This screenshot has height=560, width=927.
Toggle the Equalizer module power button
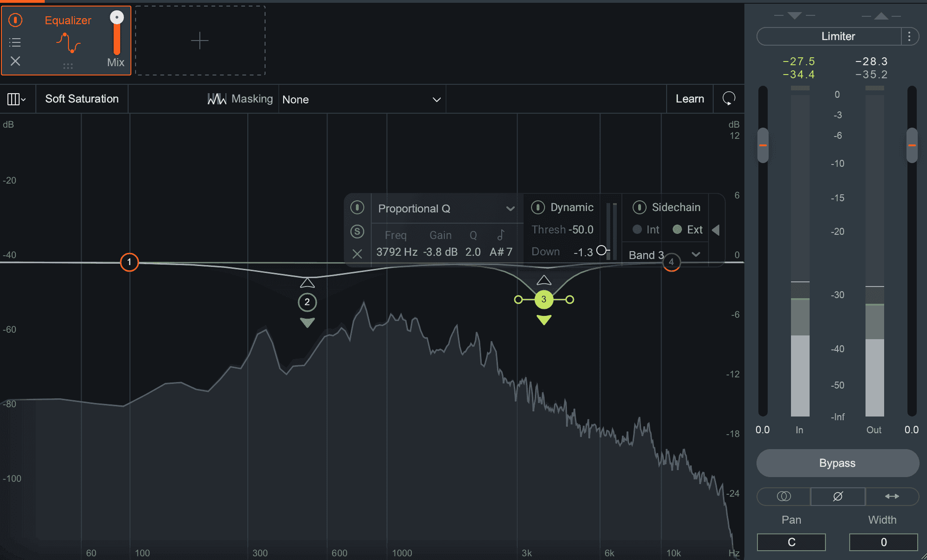(15, 20)
